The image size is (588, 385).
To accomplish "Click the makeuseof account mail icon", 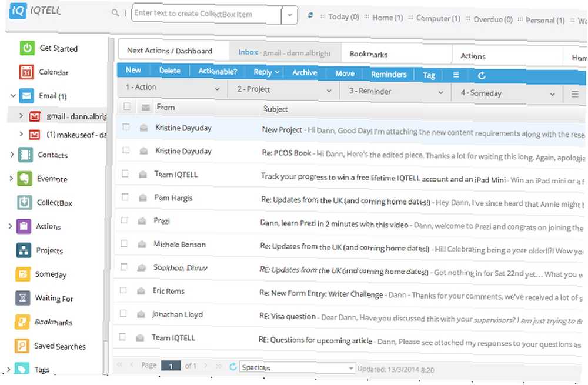I will click(35, 134).
